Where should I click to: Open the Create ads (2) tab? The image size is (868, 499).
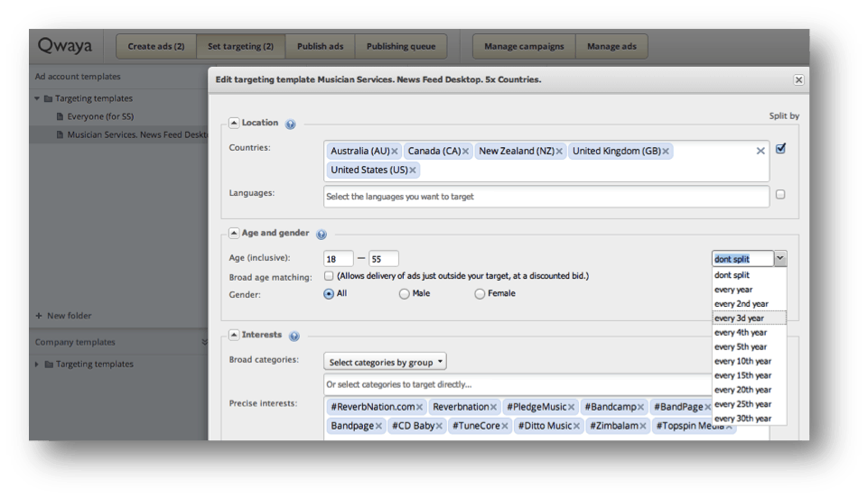pyautogui.click(x=156, y=46)
